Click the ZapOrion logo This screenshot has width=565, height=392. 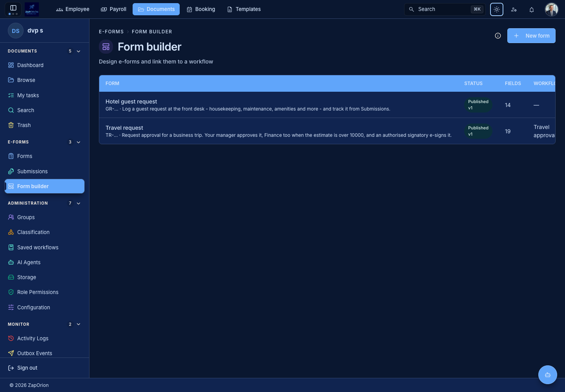point(32,9)
